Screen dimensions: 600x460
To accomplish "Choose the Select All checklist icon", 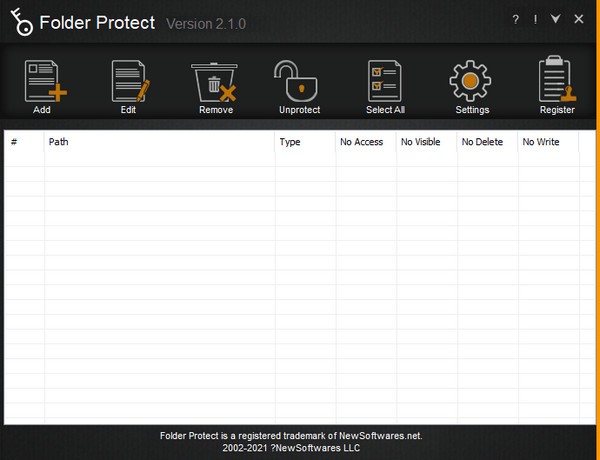I will (385, 81).
